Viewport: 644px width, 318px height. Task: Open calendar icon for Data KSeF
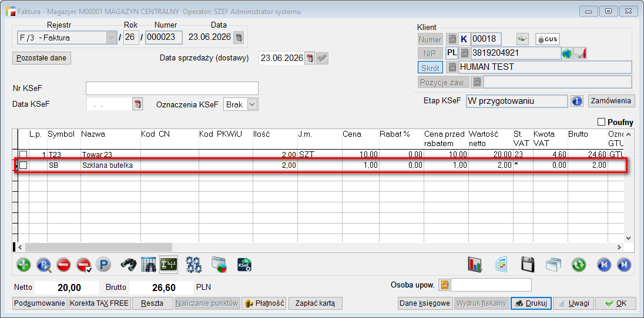pos(137,104)
